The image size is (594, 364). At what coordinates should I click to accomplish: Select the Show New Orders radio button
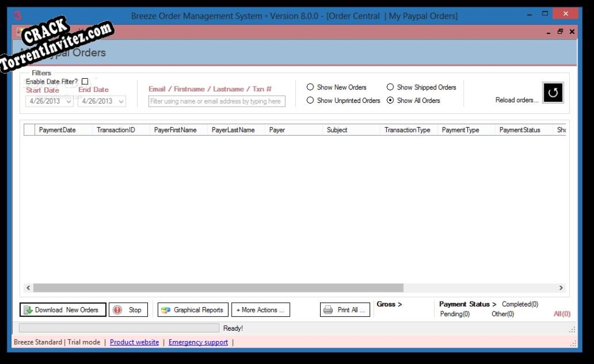pos(310,87)
